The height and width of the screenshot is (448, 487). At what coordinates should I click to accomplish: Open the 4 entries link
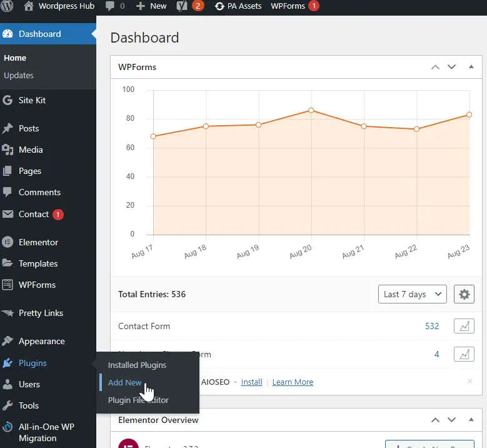tap(437, 354)
